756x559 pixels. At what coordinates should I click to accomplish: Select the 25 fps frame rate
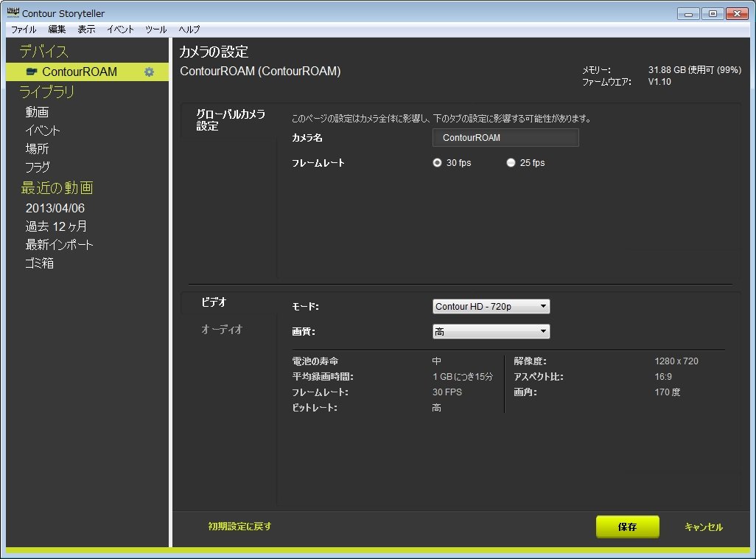click(x=511, y=163)
